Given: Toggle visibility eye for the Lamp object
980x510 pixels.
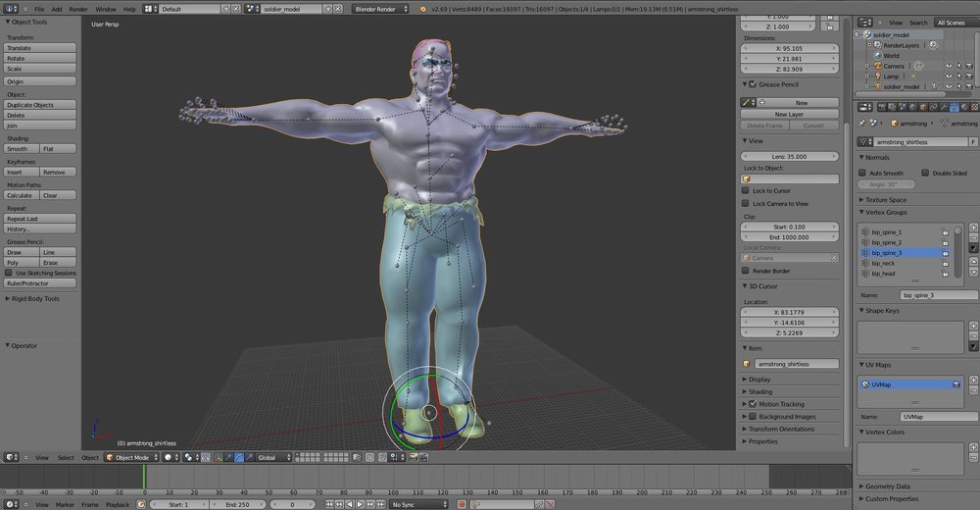Looking at the screenshot, I should [949, 76].
